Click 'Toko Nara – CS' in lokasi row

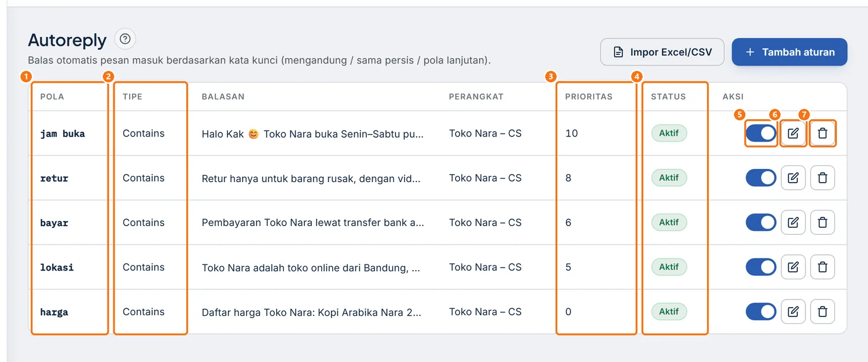coord(486,267)
